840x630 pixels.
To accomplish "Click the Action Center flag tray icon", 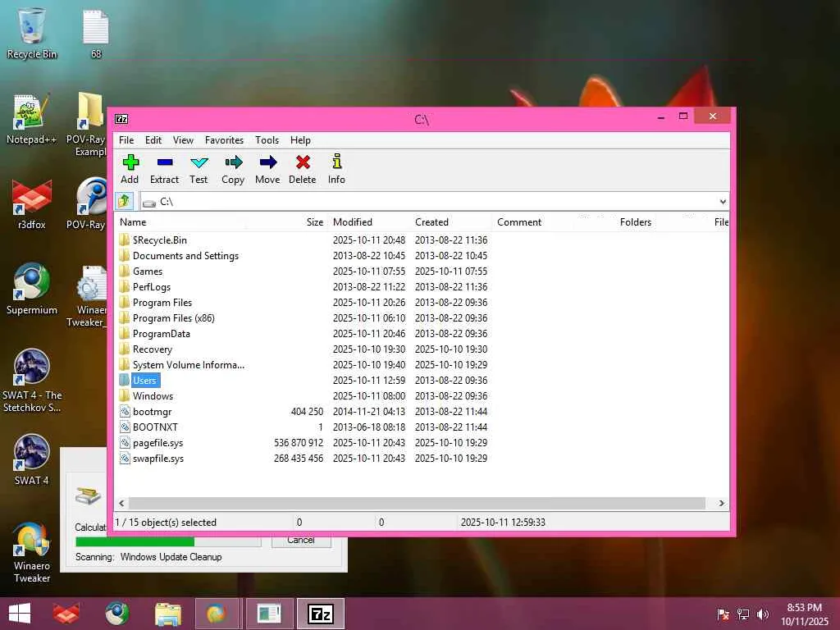I will click(724, 614).
